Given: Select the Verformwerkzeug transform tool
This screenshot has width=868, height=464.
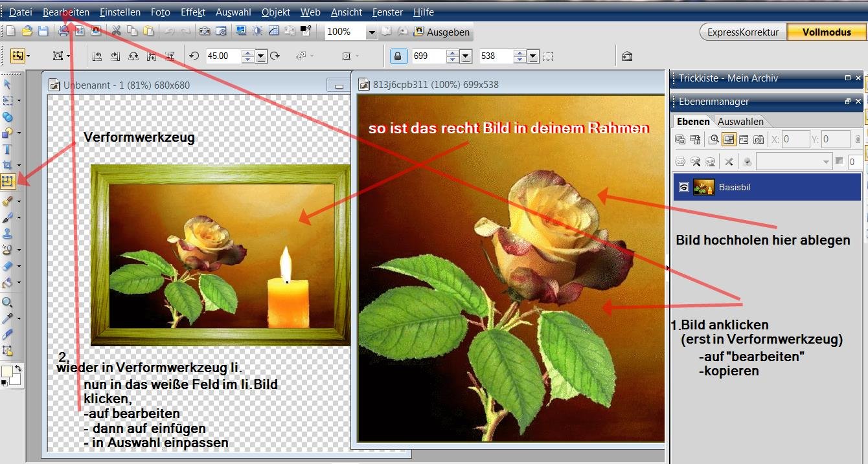Looking at the screenshot, I should point(8,181).
